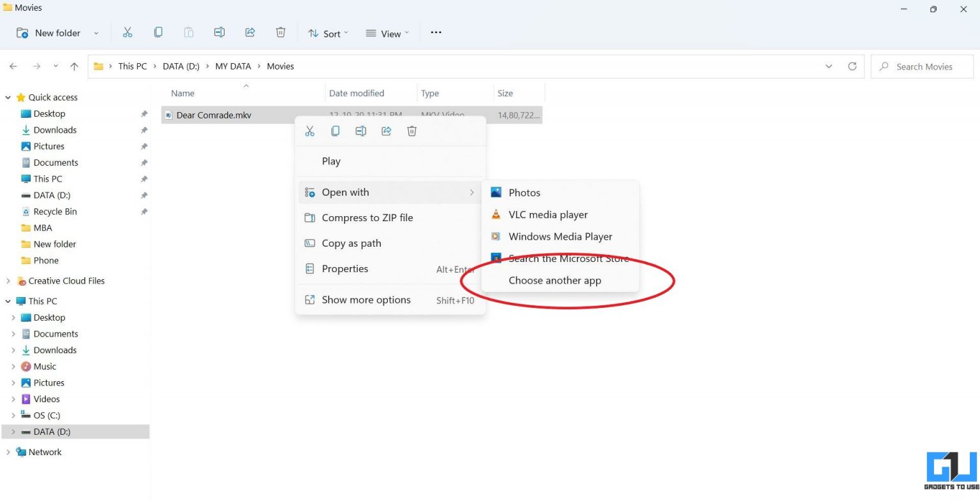Delete the file with the toolbar trash icon

[280, 32]
